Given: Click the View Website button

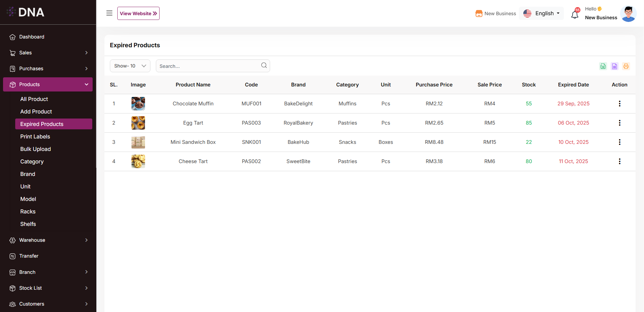Looking at the screenshot, I should tap(138, 14).
